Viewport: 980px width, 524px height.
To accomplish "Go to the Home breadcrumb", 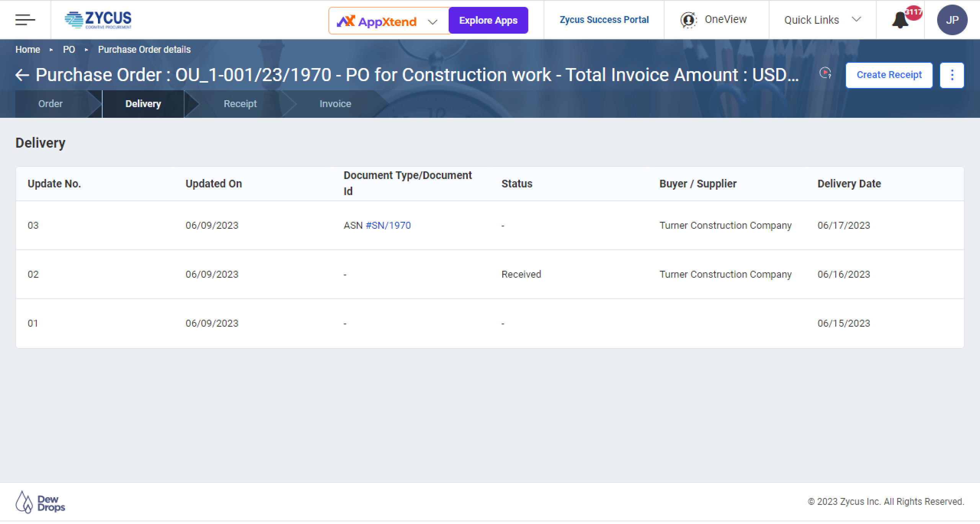I will [28, 50].
